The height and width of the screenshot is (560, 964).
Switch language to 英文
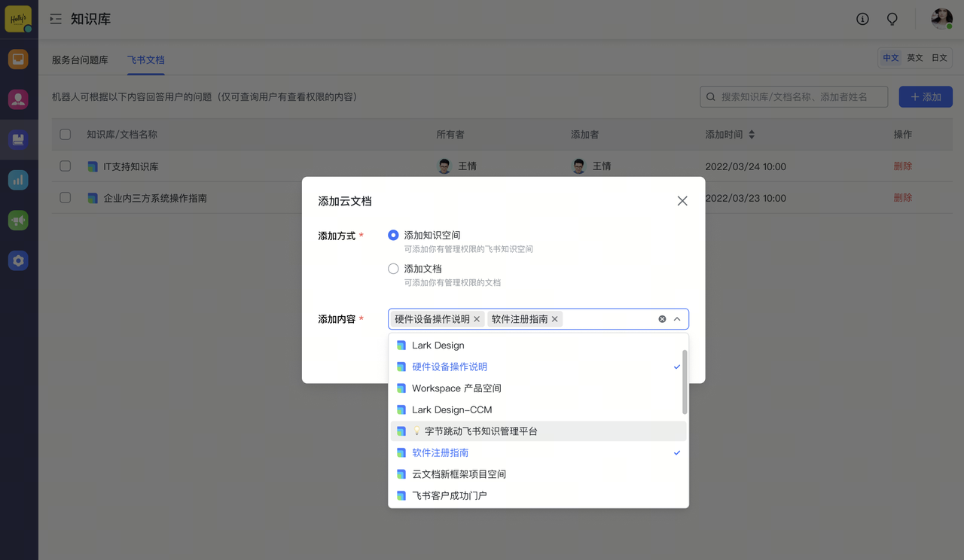tap(915, 58)
